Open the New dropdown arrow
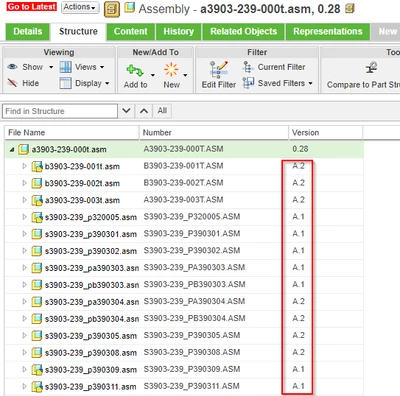The height and width of the screenshot is (396, 400). pos(185,75)
